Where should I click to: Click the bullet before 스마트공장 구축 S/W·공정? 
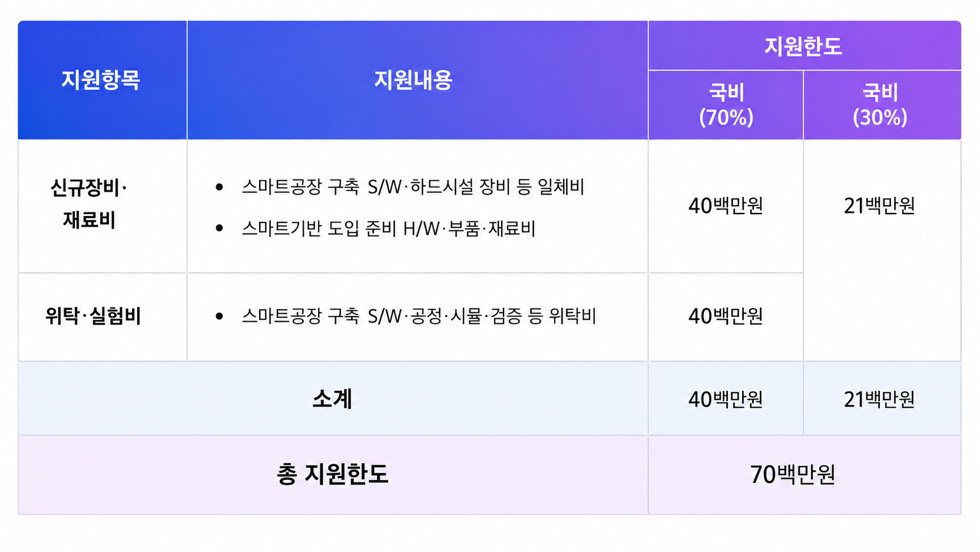point(219,316)
